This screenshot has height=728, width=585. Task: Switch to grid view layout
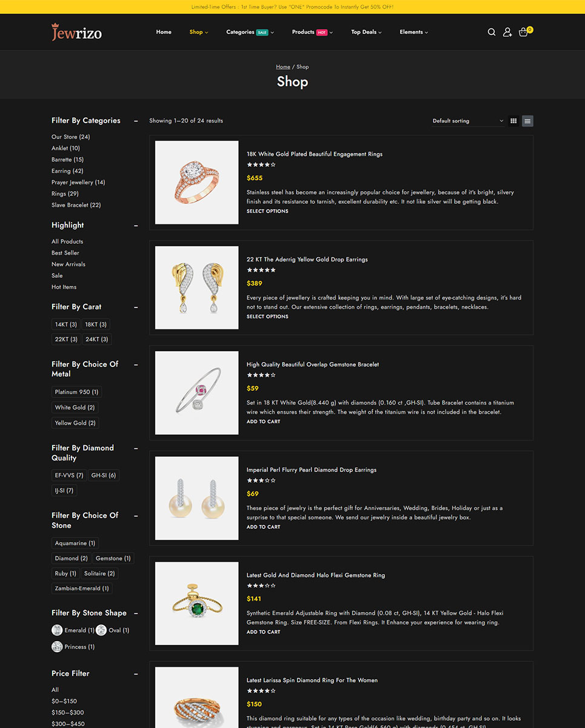click(x=513, y=121)
